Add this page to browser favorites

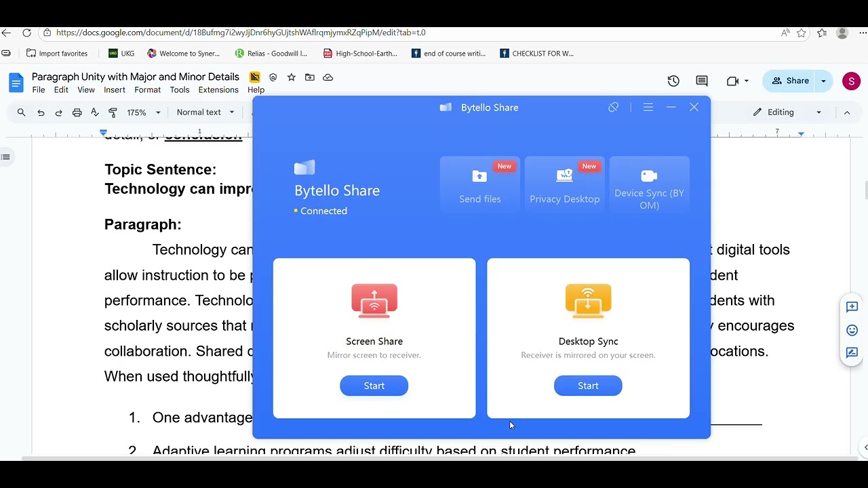[802, 33]
